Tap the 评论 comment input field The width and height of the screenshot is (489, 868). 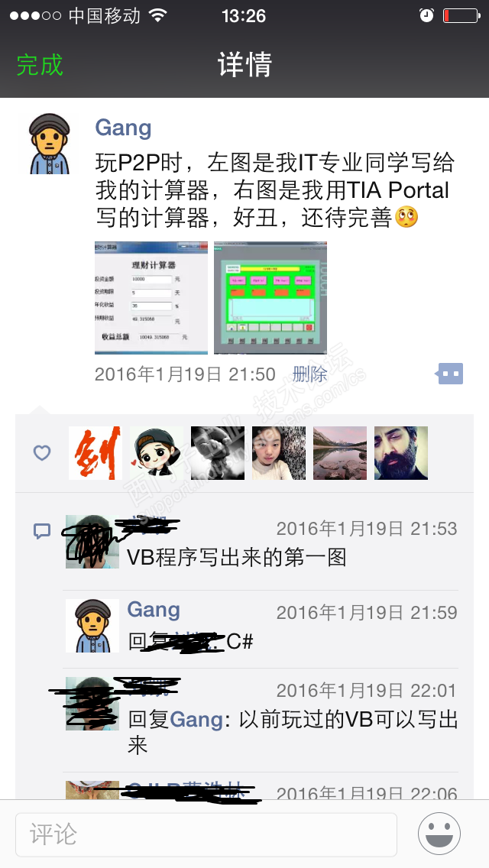click(206, 834)
